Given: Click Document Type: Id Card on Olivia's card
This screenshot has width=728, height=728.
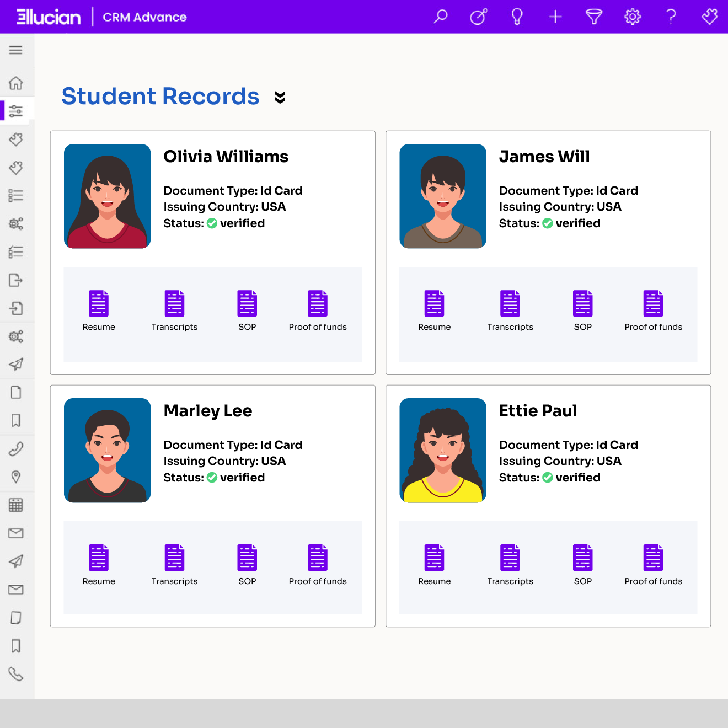Looking at the screenshot, I should (x=233, y=191).
